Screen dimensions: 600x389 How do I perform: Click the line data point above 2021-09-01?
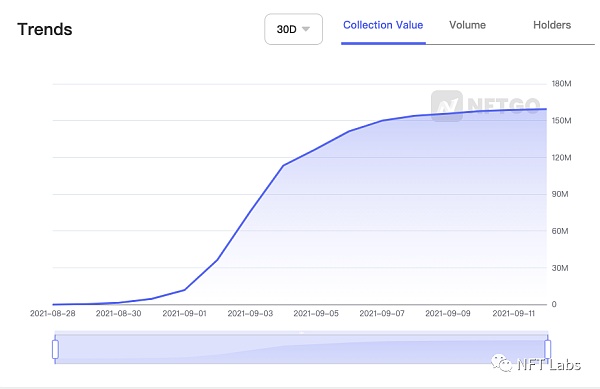184,290
